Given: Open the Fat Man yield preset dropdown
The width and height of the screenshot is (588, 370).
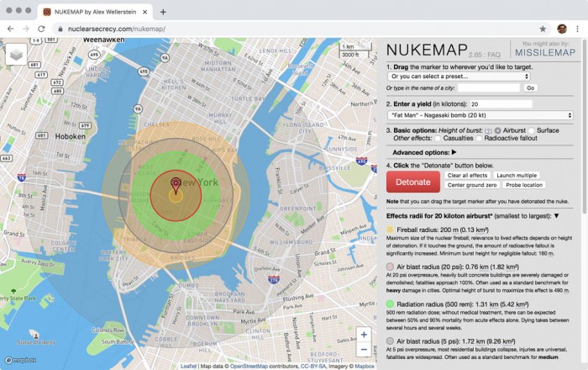Looking at the screenshot, I should pos(480,115).
